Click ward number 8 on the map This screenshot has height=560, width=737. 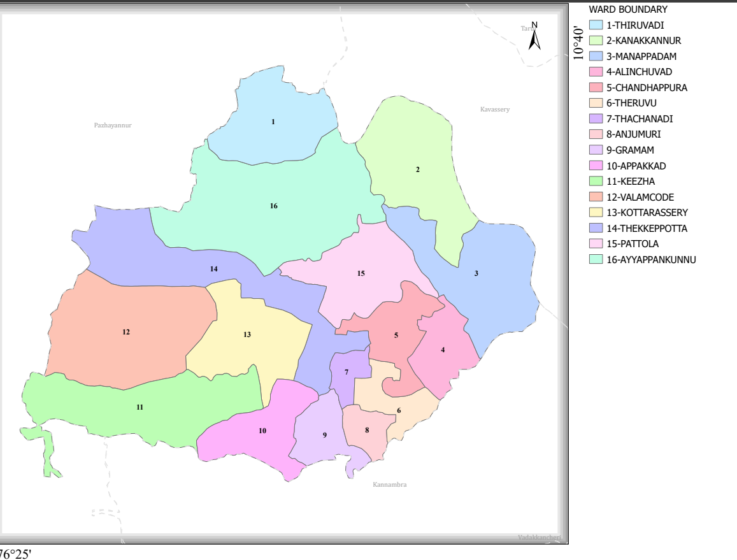(367, 430)
